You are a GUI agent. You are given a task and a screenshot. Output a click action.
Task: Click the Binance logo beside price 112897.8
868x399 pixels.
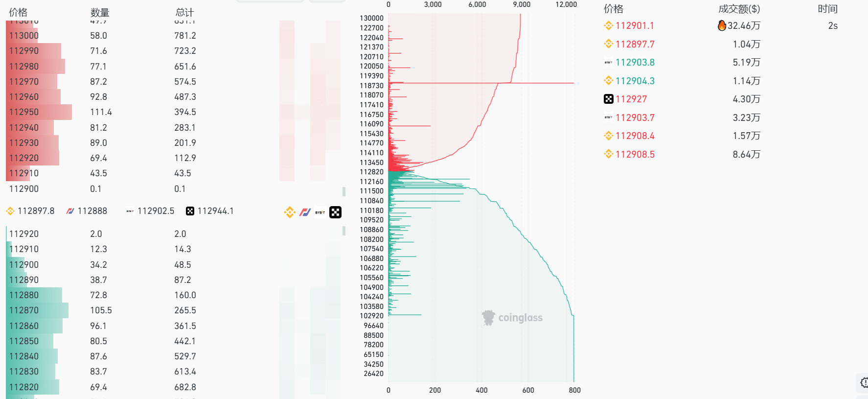point(10,211)
